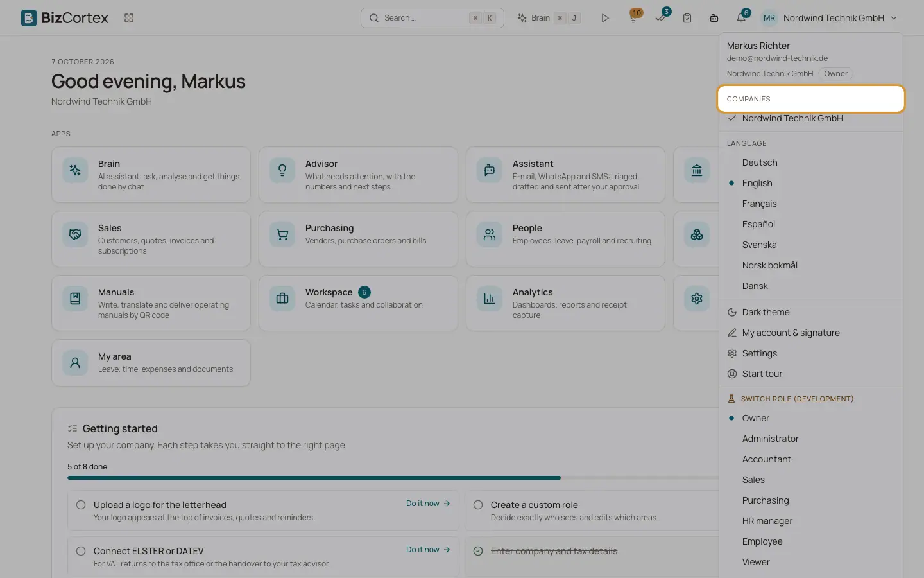Mark Upload a logo step circle done

pyautogui.click(x=81, y=505)
